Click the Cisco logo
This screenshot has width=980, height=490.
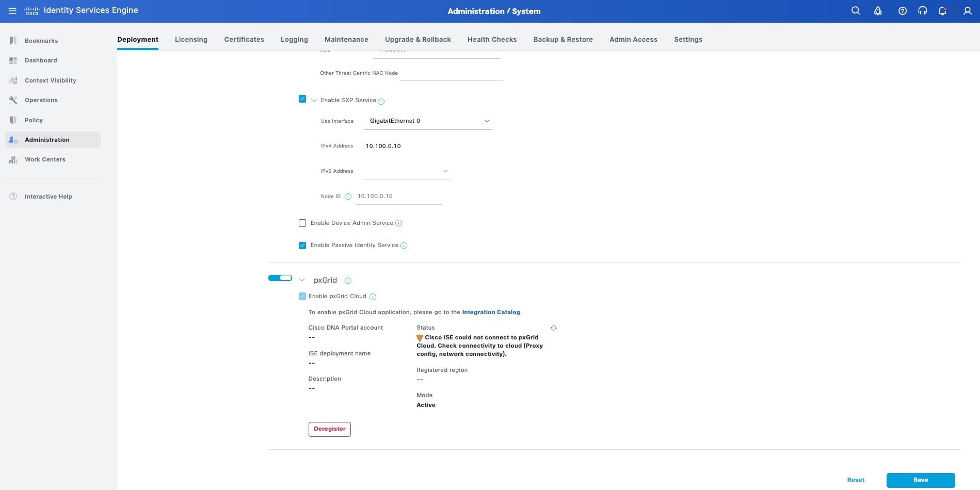[32, 11]
